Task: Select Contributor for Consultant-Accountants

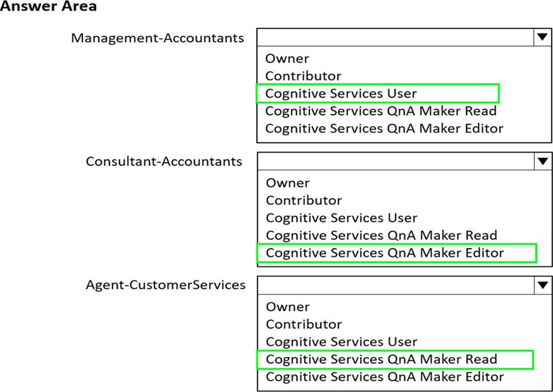Action: [303, 200]
